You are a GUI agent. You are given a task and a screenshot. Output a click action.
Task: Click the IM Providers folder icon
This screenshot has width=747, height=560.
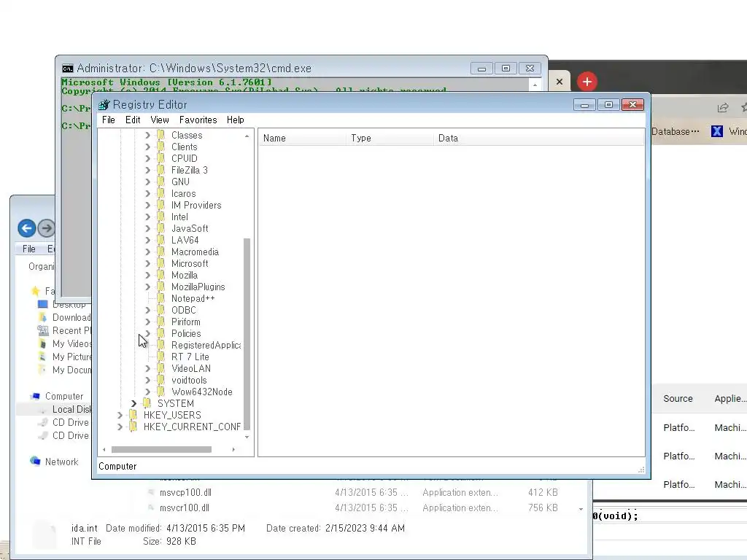click(x=161, y=205)
